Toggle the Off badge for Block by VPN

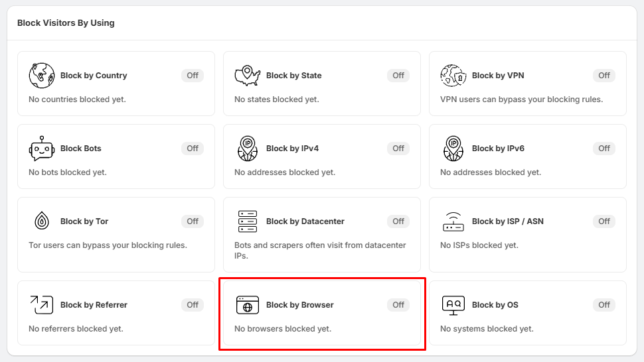click(x=604, y=76)
